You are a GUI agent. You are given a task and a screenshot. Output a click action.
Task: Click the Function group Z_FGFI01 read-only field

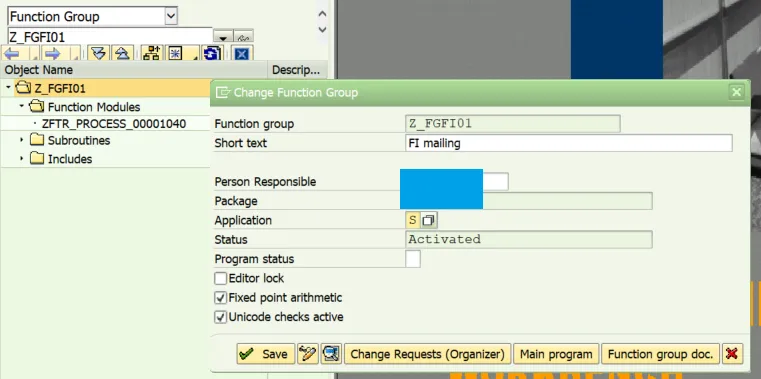click(513, 123)
